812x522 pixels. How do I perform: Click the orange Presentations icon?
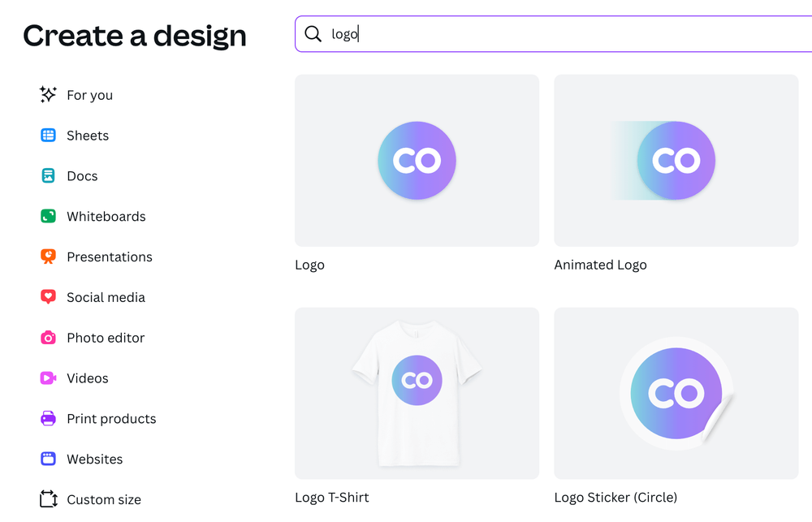pos(48,257)
